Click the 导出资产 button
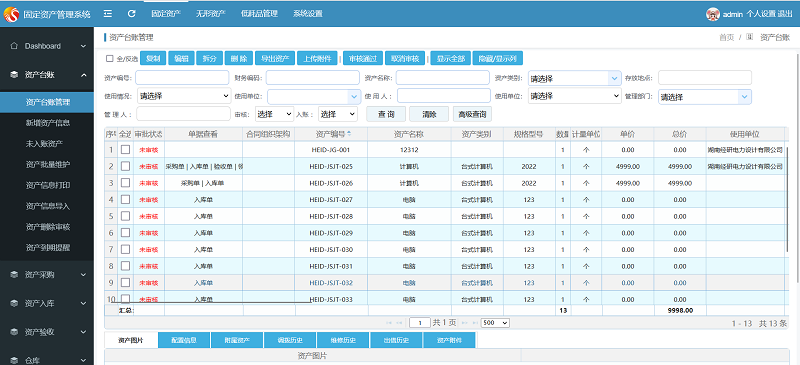The height and width of the screenshot is (365, 800). pyautogui.click(x=275, y=58)
